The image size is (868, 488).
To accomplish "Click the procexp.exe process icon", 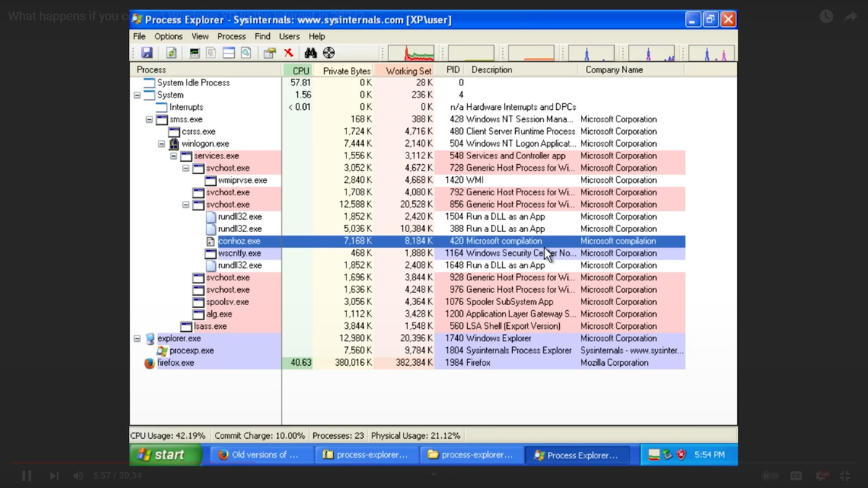I will (x=162, y=351).
